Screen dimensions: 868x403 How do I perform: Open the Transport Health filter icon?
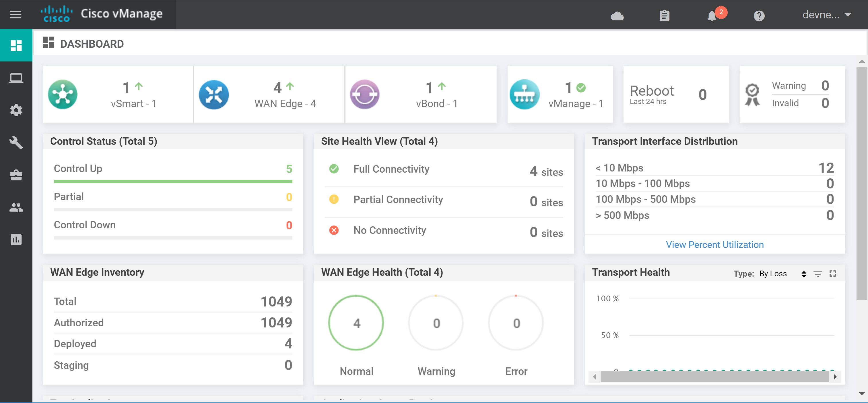click(x=817, y=274)
